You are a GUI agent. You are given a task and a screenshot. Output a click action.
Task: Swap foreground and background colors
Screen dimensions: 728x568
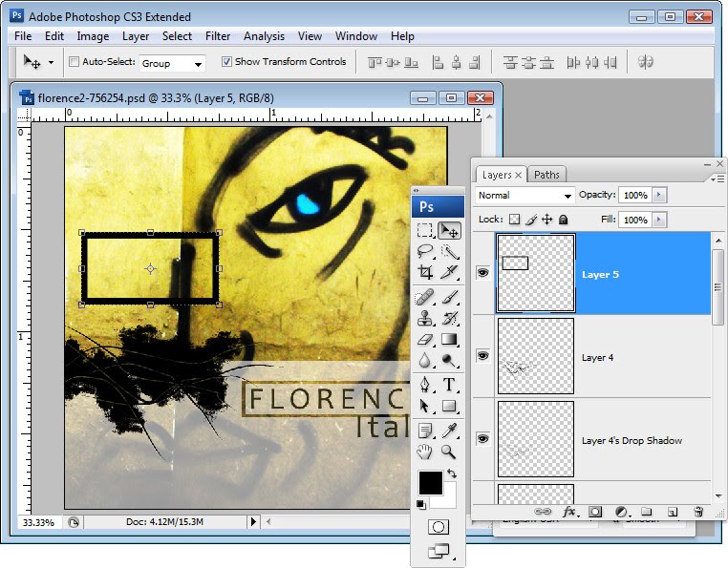coord(452,473)
